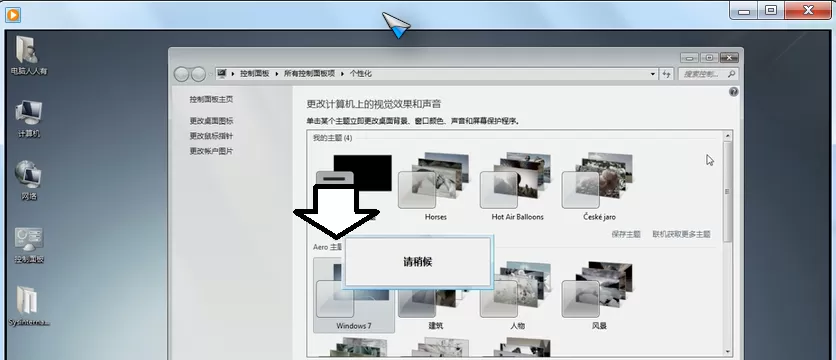Image resolution: width=836 pixels, height=360 pixels.
Task: Click the theme list scroll up arrow
Action: point(727,137)
